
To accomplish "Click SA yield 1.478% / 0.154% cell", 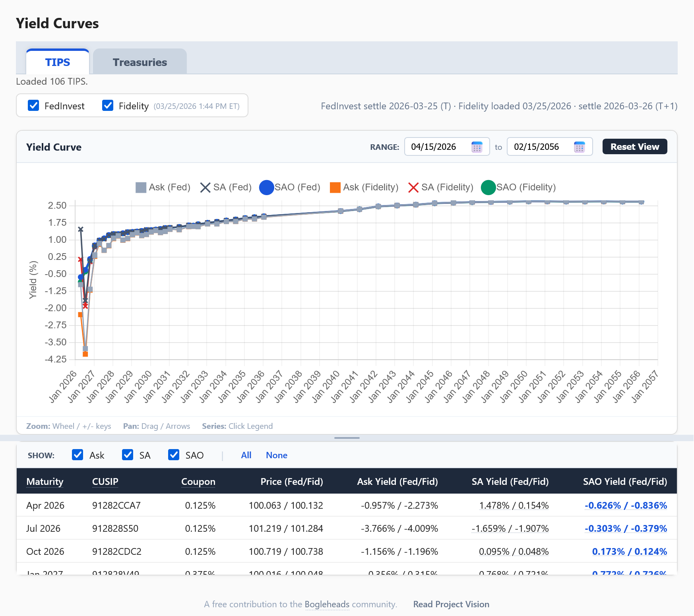I will pos(514,505).
